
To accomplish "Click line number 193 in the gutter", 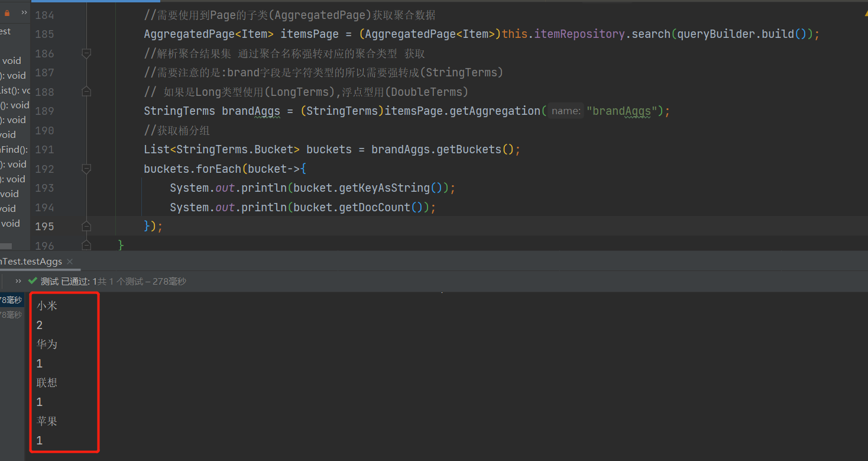I will [44, 188].
